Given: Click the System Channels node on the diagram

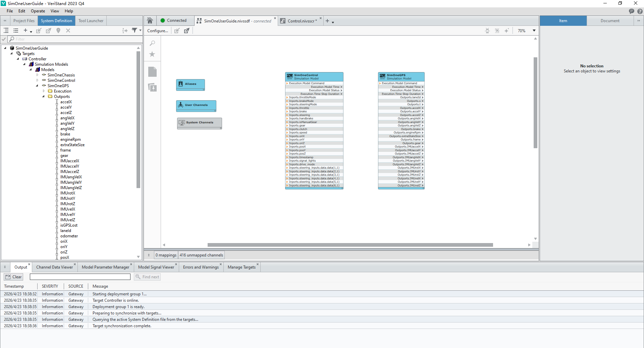Looking at the screenshot, I should 200,123.
